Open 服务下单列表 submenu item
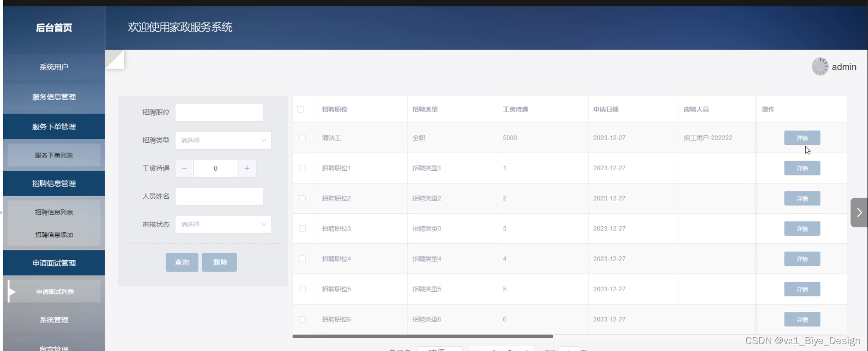The height and width of the screenshot is (351, 868). point(54,155)
